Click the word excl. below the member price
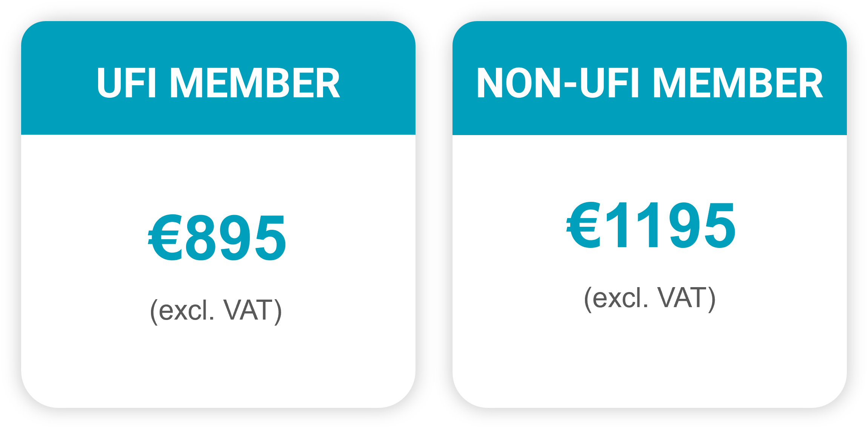The height and width of the screenshot is (429, 868). pos(186,311)
